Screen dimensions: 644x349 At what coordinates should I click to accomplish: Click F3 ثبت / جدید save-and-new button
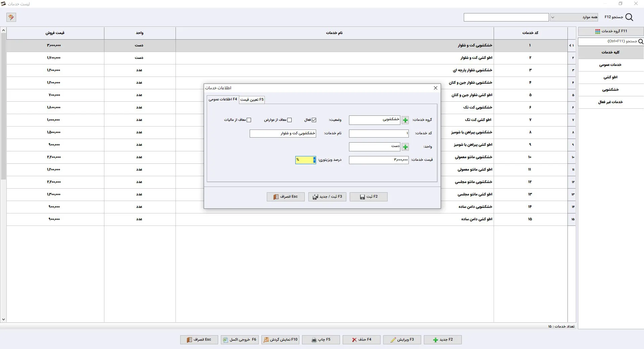pos(327,197)
